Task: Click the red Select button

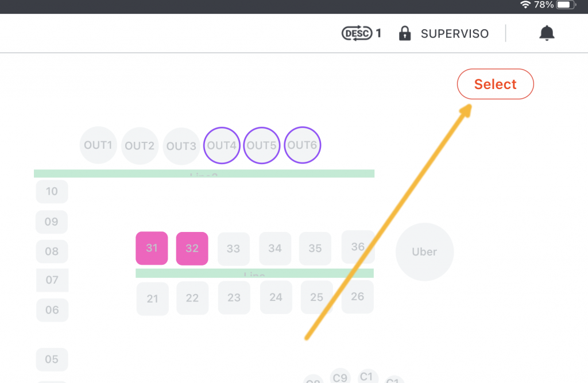Action: [495, 84]
